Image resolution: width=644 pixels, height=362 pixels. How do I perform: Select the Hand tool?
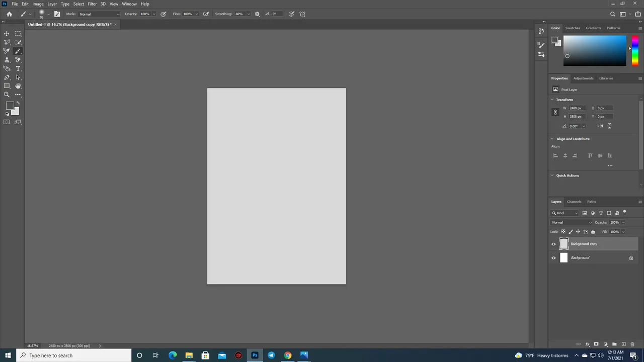tap(18, 86)
